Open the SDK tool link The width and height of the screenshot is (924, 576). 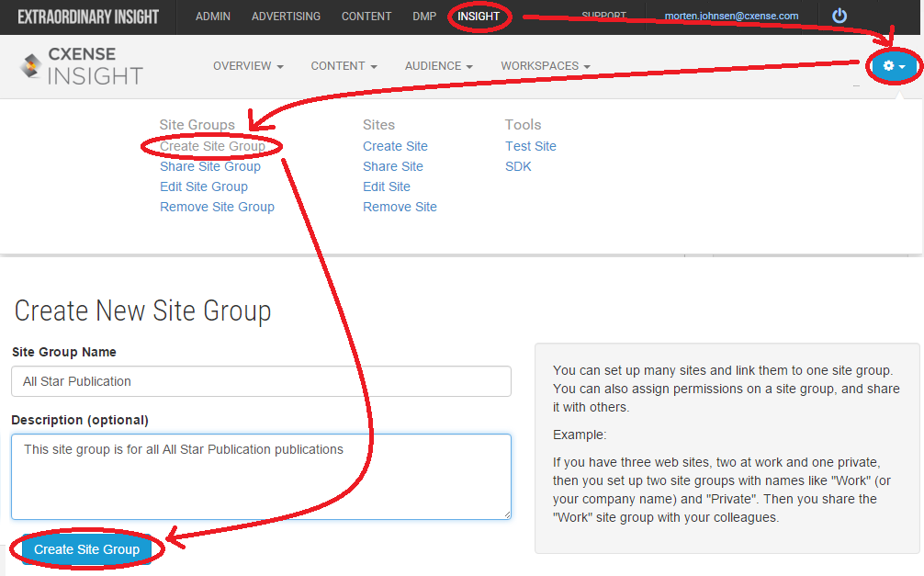coord(518,166)
